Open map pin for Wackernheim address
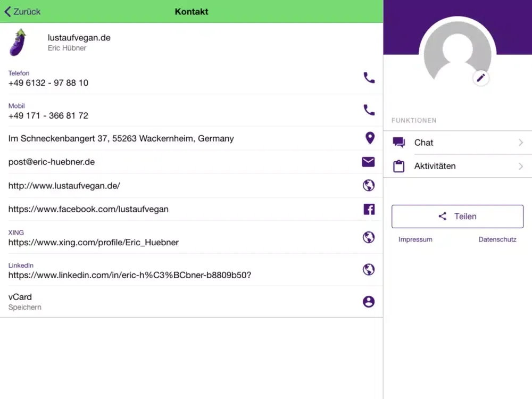Screen dimensions: 532x399 coord(370,138)
